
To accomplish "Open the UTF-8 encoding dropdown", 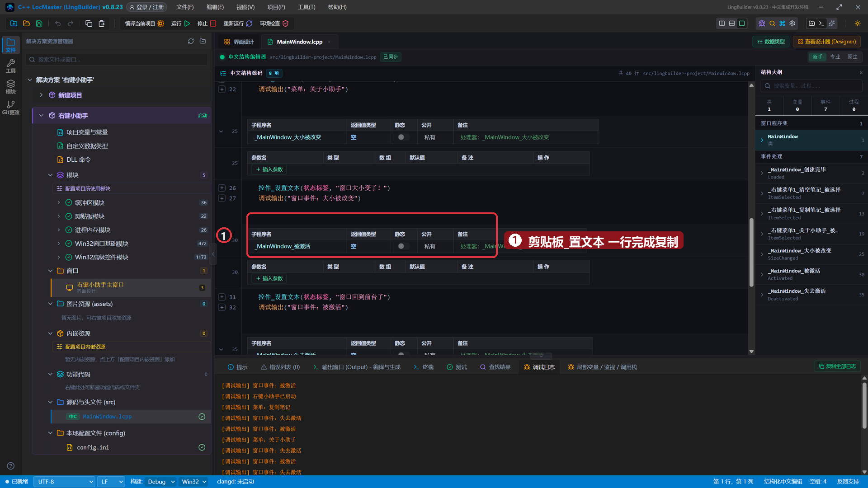I will click(65, 482).
